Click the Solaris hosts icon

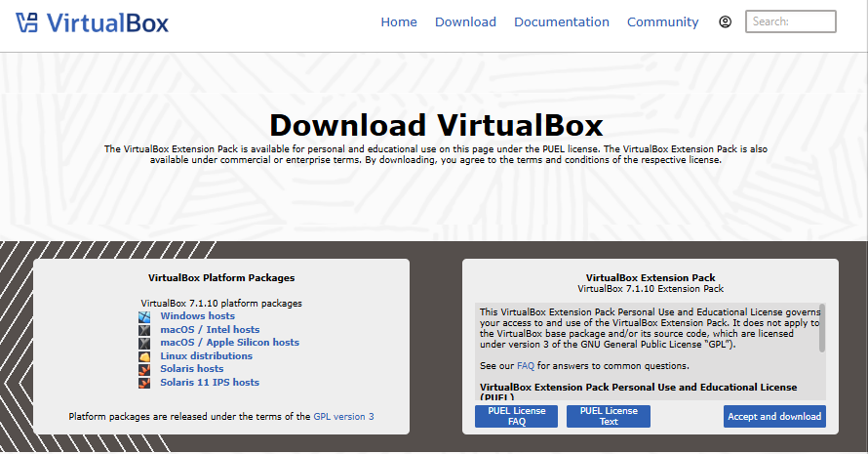click(x=144, y=369)
